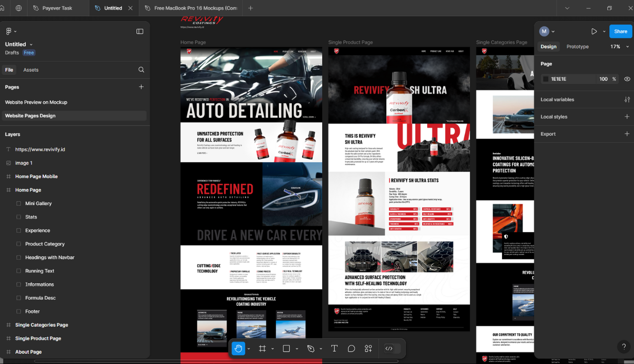Open the Figma main menu icon
Image resolution: width=634 pixels, height=364 pixels.
click(9, 31)
